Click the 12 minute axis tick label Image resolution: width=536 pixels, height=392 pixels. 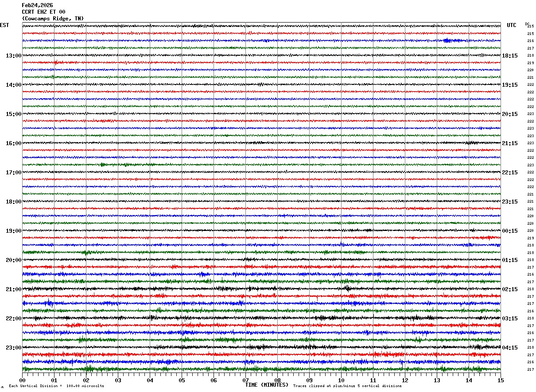point(405,380)
